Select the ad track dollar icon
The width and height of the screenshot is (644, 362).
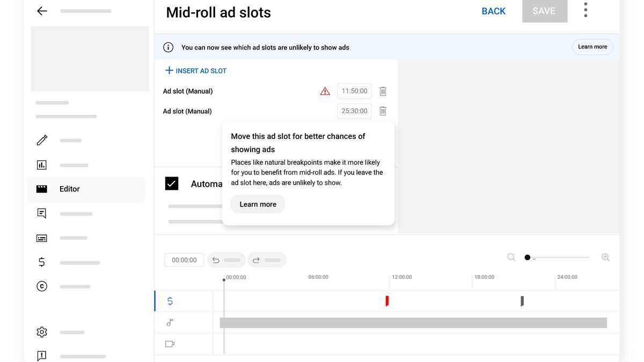tap(170, 301)
